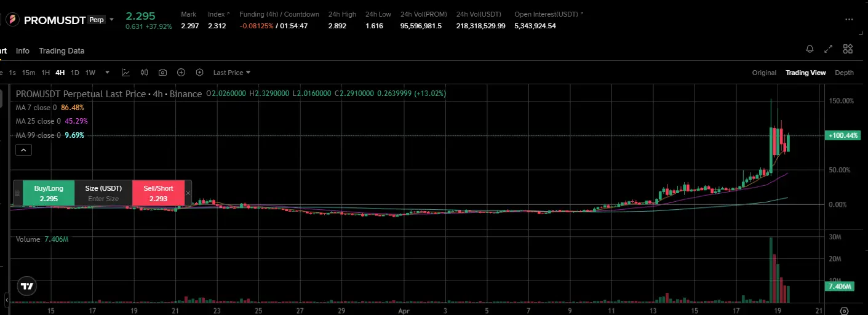This screenshot has width=868, height=315.
Task: Expand left sidebar arrow at bottom
Action: tap(7, 300)
